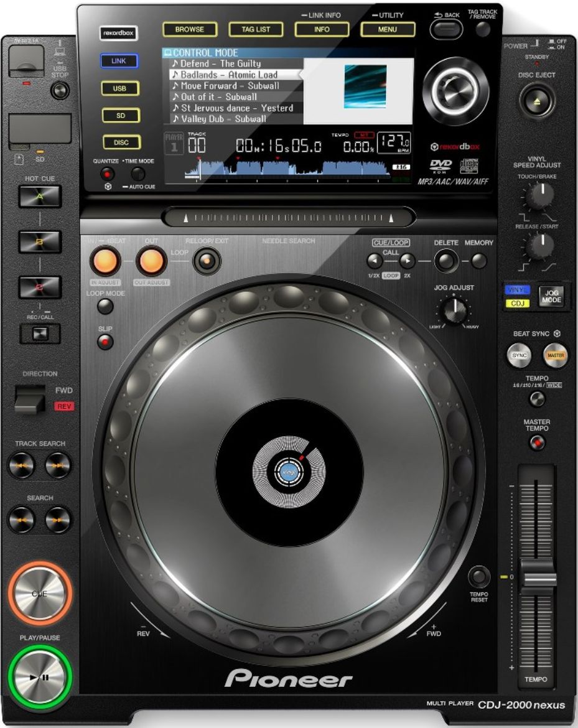Tap the RELOOP/EXIT button
Image resolution: width=578 pixels, height=728 pixels.
click(x=207, y=261)
